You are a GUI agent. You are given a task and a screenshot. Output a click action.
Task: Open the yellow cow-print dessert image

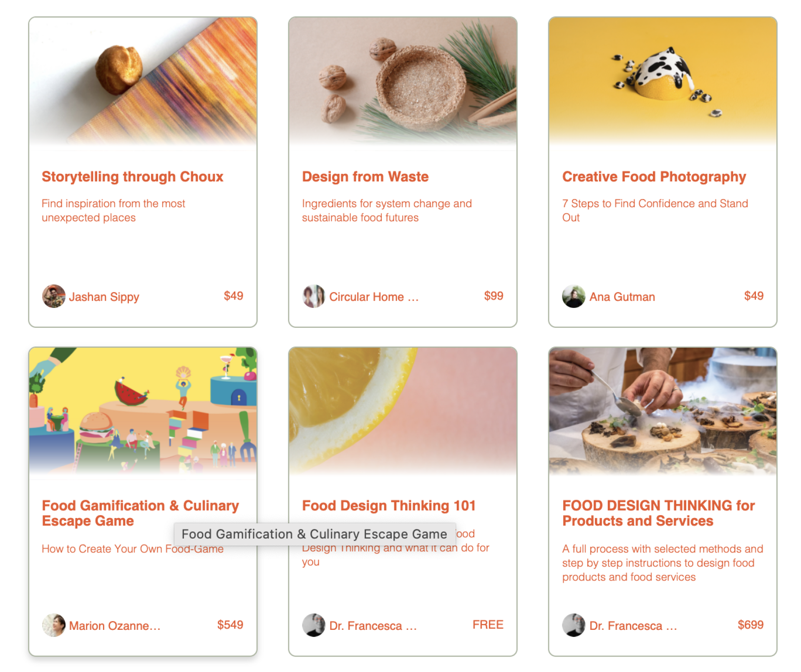pyautogui.click(x=662, y=81)
